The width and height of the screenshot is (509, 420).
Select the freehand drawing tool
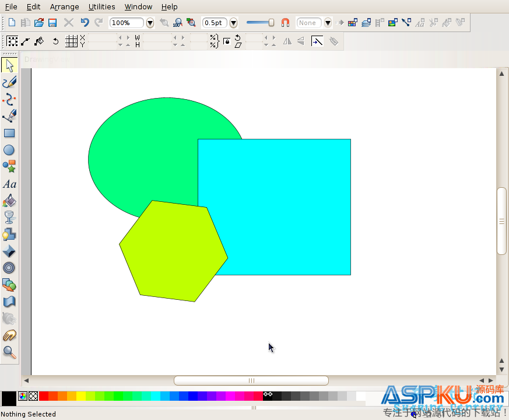[x=9, y=82]
